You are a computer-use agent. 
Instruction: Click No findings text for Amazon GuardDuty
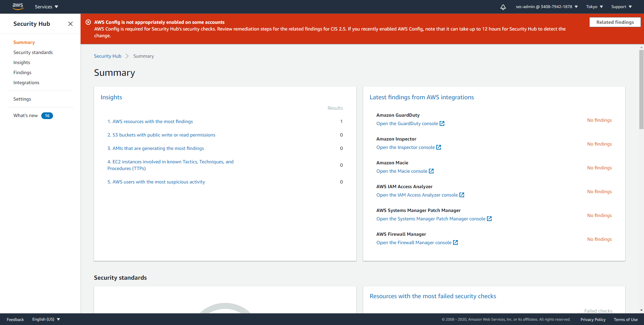599,120
